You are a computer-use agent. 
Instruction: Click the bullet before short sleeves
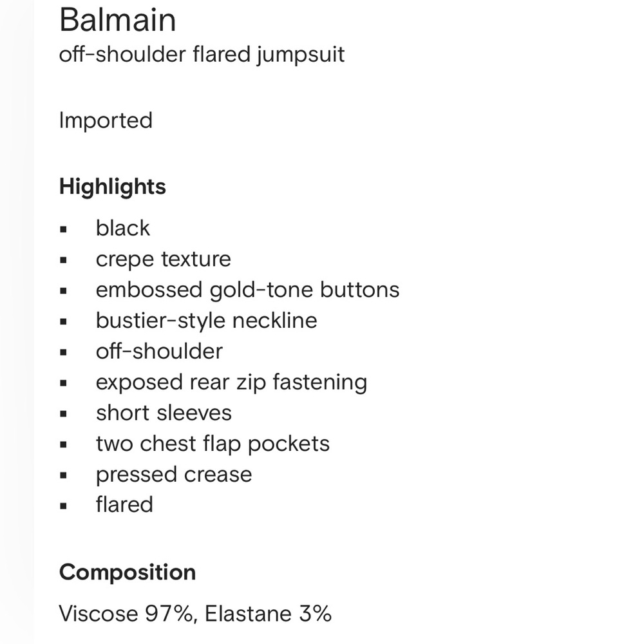coord(63,414)
